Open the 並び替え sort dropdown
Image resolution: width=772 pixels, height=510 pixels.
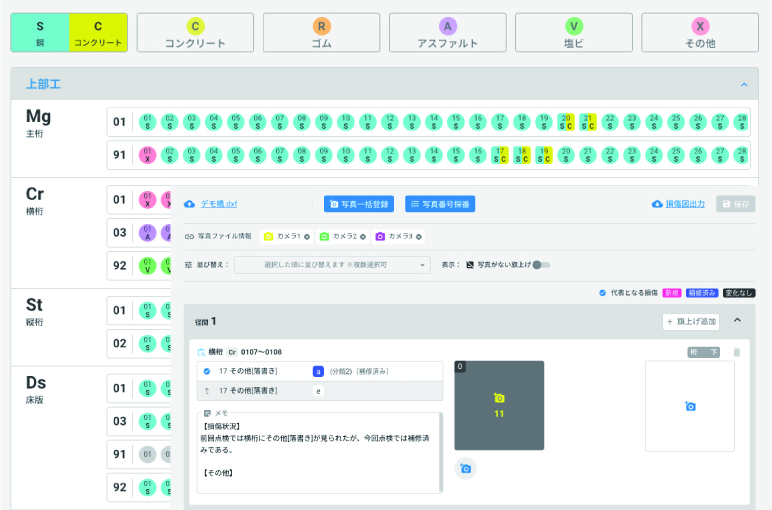(334, 265)
